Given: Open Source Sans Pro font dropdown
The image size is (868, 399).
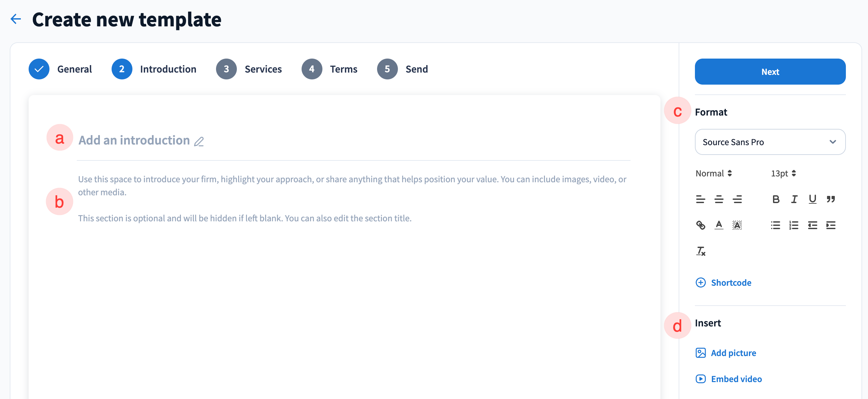Looking at the screenshot, I should [x=770, y=142].
